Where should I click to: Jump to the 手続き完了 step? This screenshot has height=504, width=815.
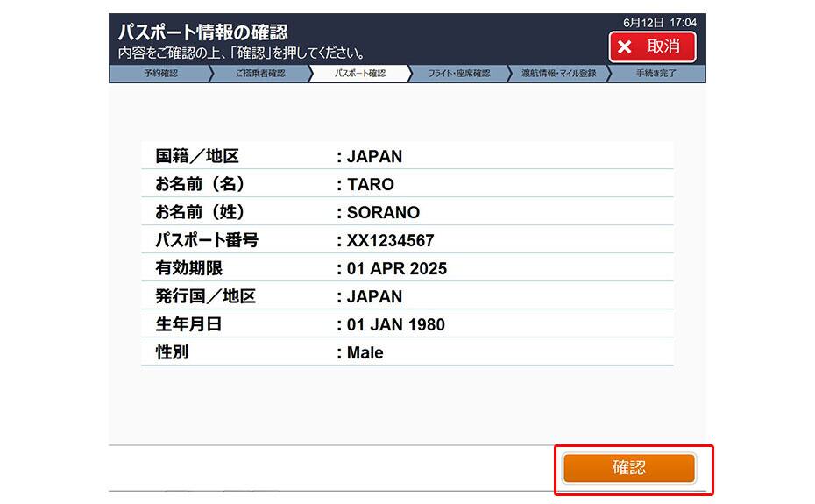point(656,74)
